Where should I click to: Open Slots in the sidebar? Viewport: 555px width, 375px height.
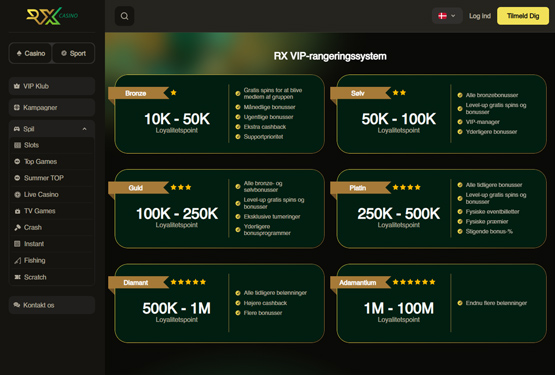tap(52, 145)
